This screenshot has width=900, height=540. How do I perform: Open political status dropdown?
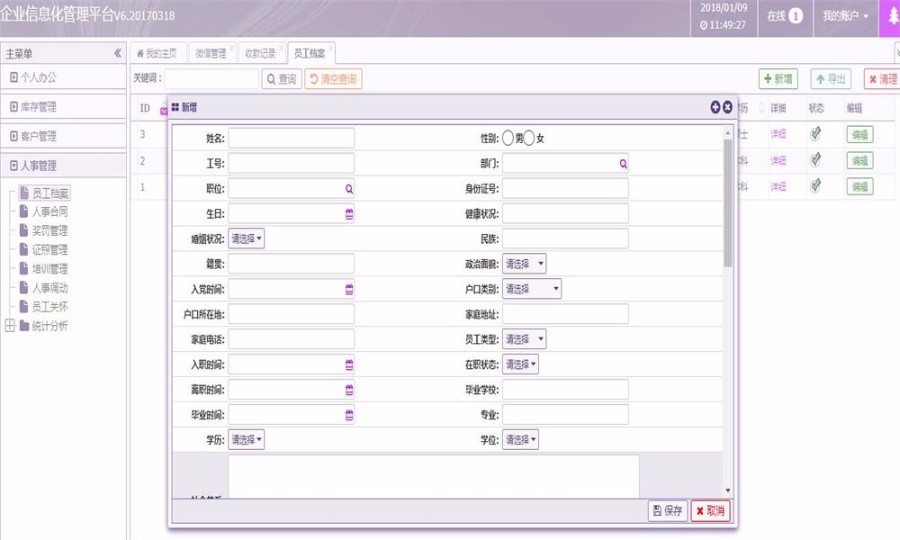click(x=524, y=264)
